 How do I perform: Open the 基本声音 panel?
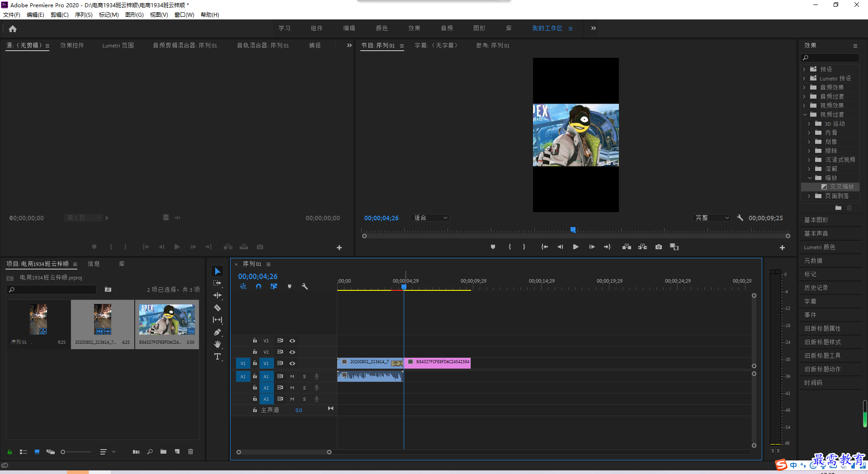[x=816, y=233]
